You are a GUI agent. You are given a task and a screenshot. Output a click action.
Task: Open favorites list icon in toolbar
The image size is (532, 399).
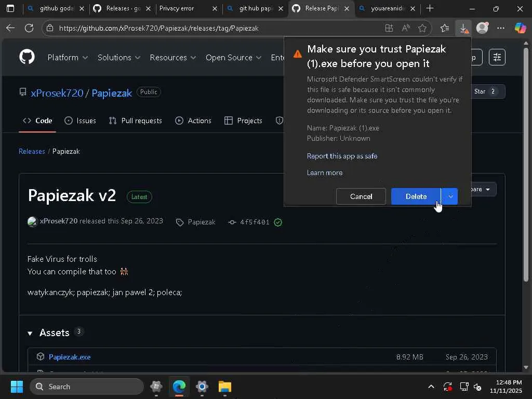(x=445, y=28)
